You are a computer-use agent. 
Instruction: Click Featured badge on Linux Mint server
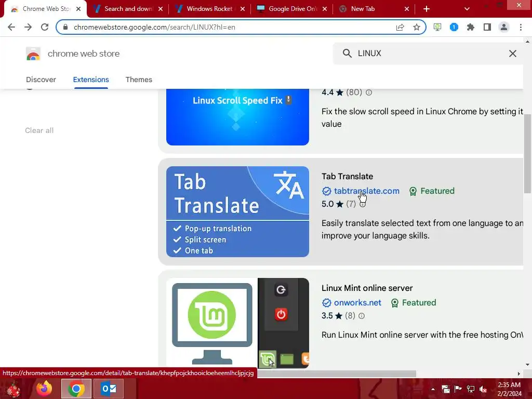pyautogui.click(x=413, y=303)
